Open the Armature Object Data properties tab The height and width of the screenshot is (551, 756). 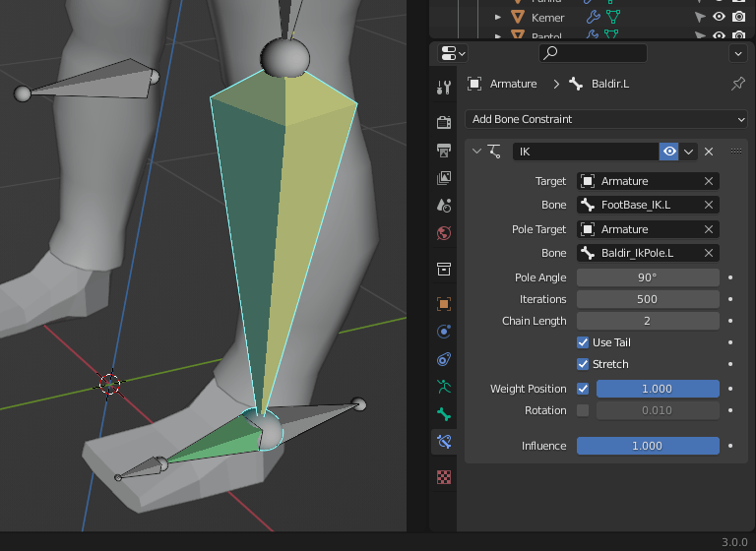(x=444, y=387)
